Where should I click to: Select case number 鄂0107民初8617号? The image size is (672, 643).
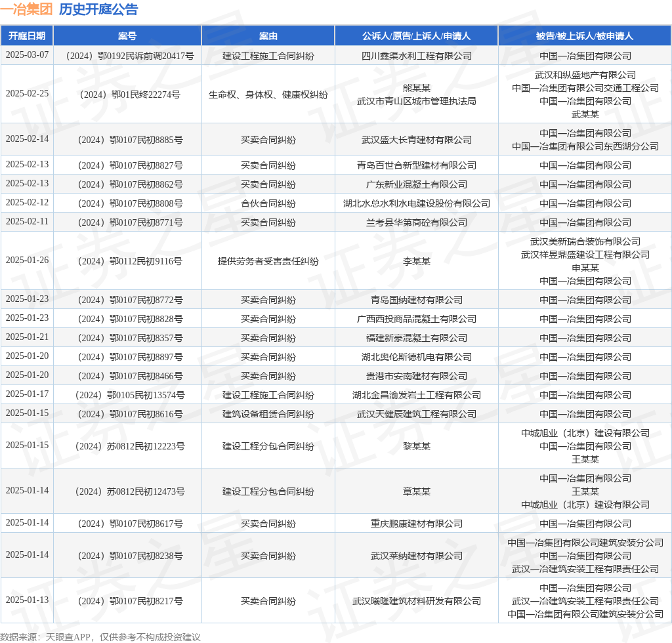[127, 524]
